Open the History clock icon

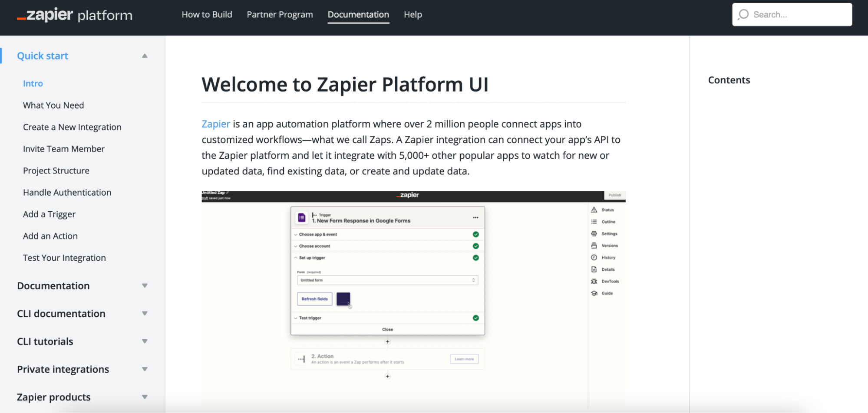(x=594, y=257)
